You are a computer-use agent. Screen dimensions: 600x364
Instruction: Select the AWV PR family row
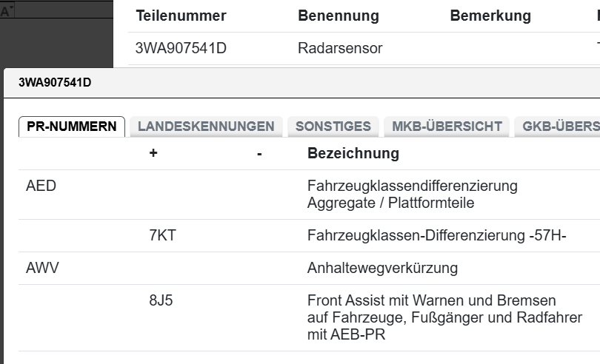[42, 268]
